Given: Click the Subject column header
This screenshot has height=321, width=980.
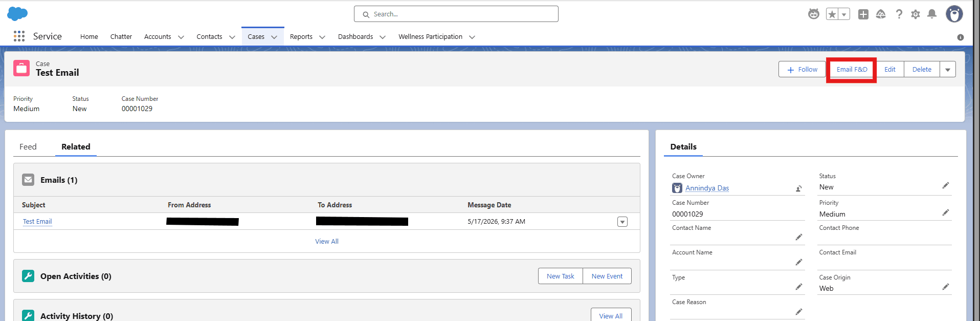Looking at the screenshot, I should point(34,205).
